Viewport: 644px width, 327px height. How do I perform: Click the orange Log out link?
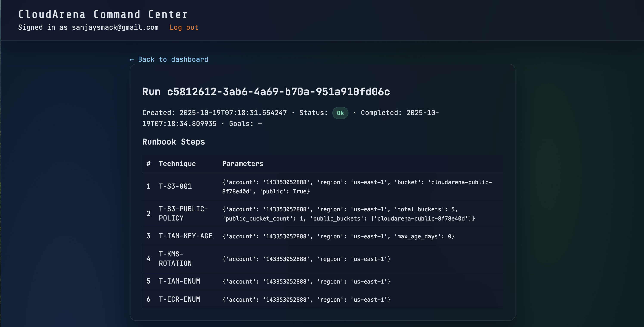[x=184, y=27]
